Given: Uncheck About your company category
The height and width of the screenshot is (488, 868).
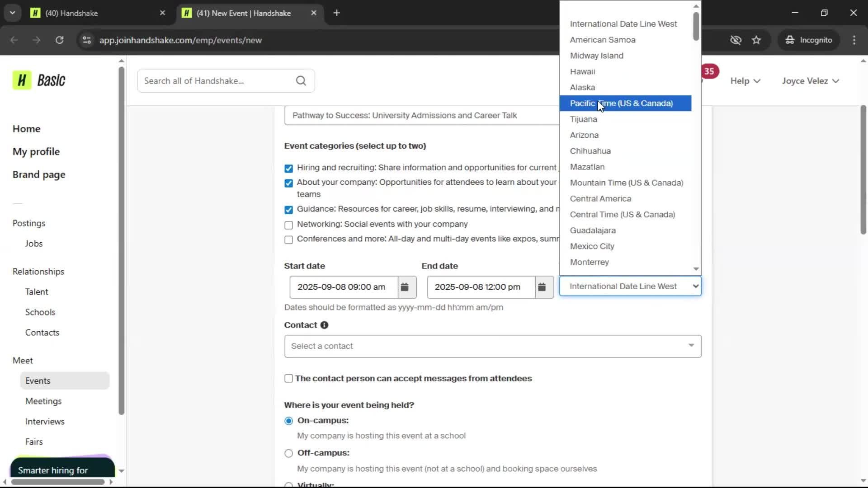Looking at the screenshot, I should click(288, 183).
